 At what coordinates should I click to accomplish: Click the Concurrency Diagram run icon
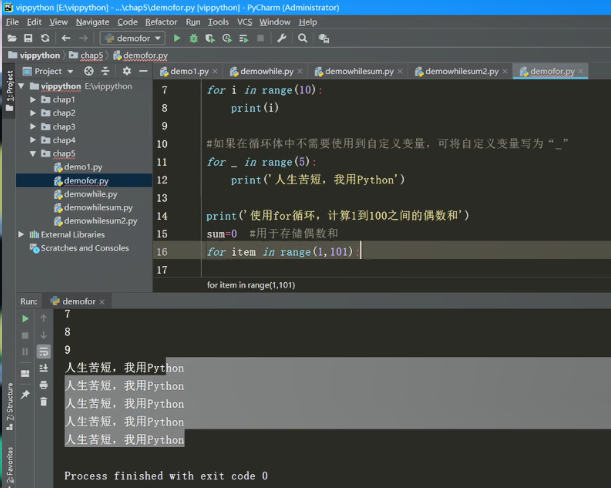(244, 38)
